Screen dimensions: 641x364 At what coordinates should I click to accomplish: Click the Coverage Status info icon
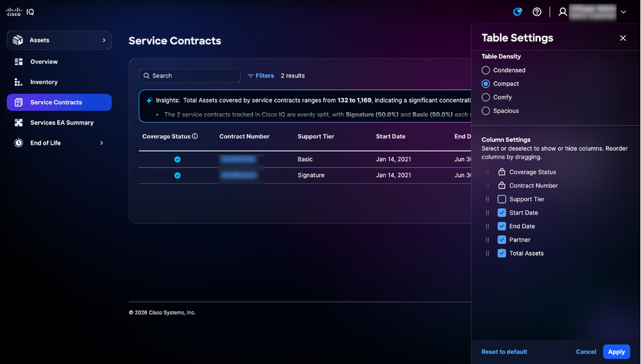coord(195,136)
